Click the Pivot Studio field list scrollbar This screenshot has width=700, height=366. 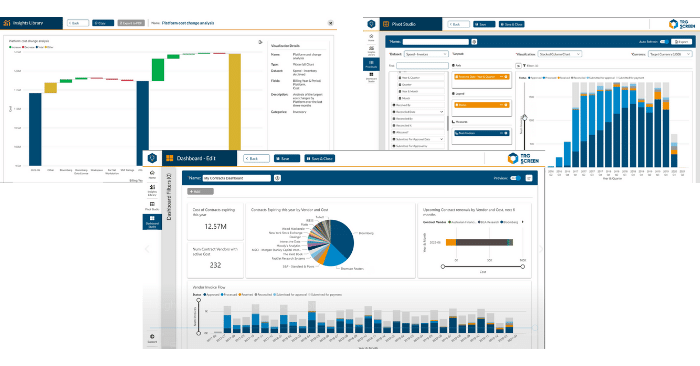point(447,123)
